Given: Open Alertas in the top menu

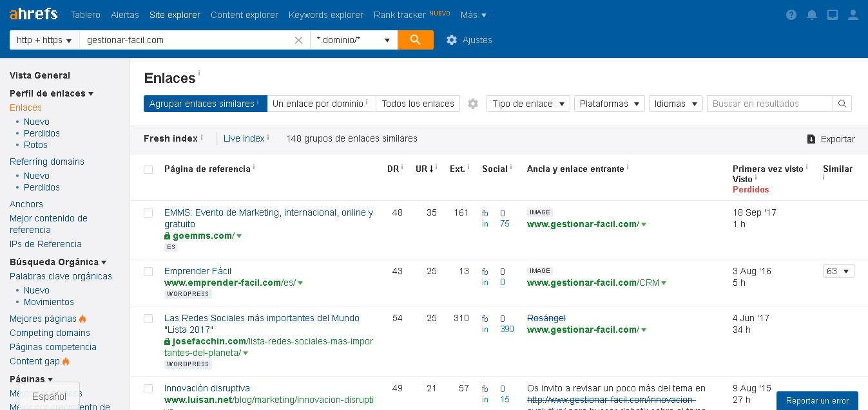Looking at the screenshot, I should tap(125, 15).
